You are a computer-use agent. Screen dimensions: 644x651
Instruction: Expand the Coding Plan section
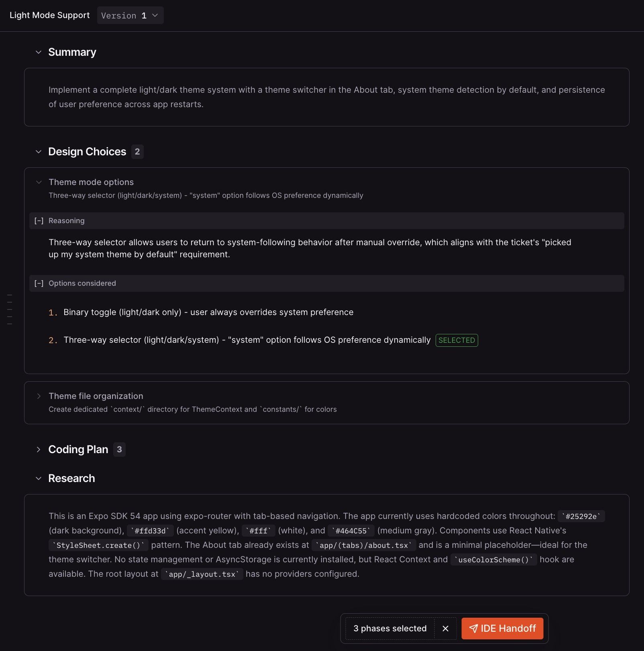39,450
